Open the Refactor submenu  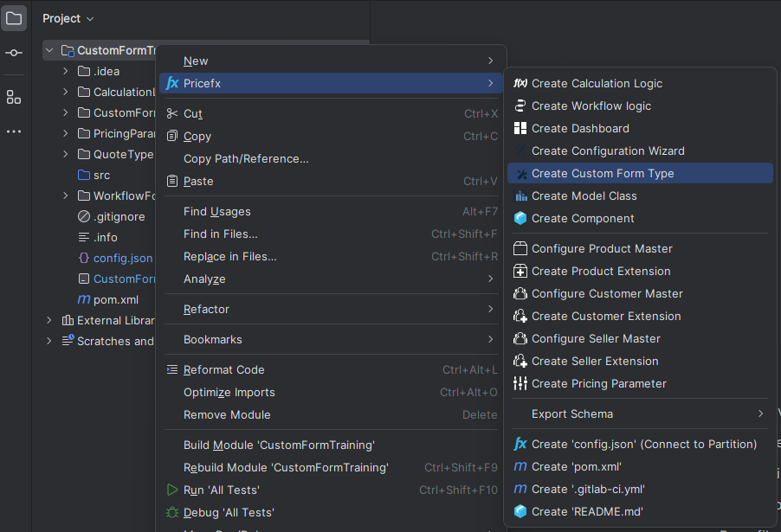331,309
